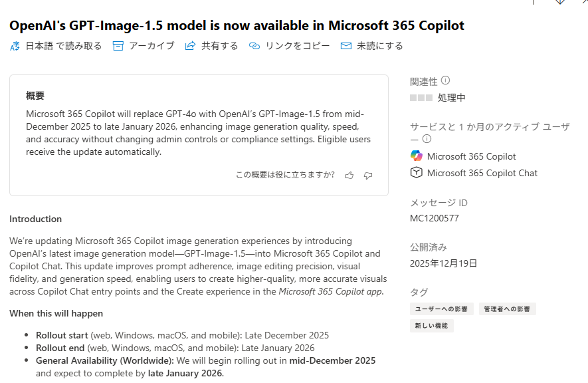Click the 概要 summary heading
This screenshot has height=383, width=588.
pyautogui.click(x=35, y=96)
